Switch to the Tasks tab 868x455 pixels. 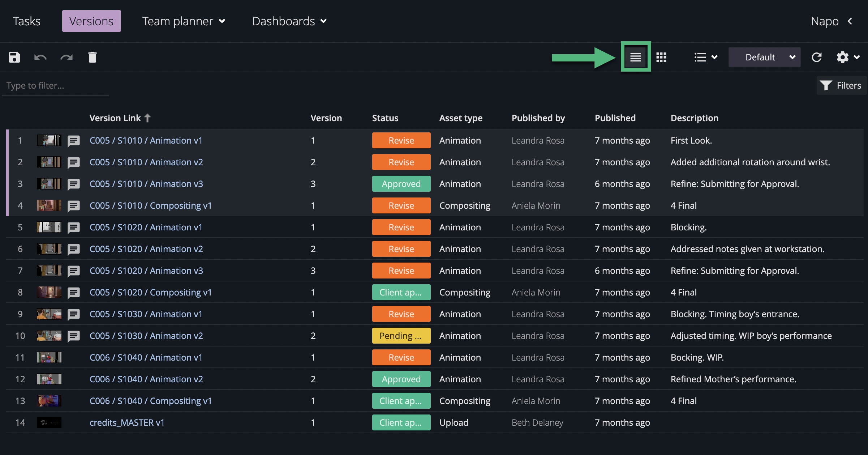(x=27, y=21)
